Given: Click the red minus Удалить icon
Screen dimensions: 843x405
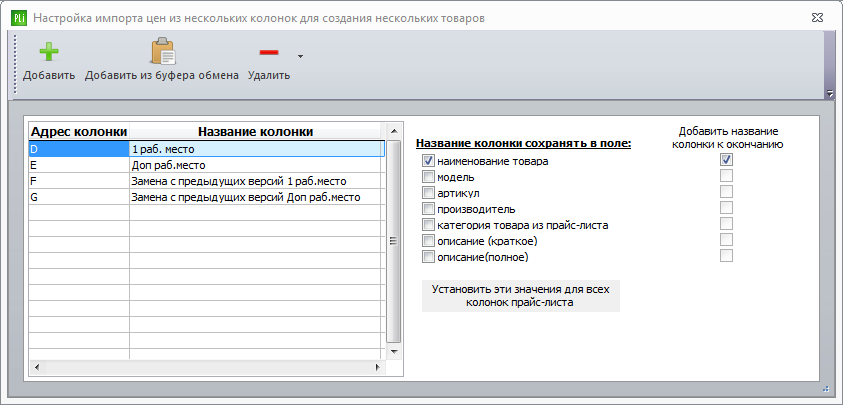Looking at the screenshot, I should point(269,52).
